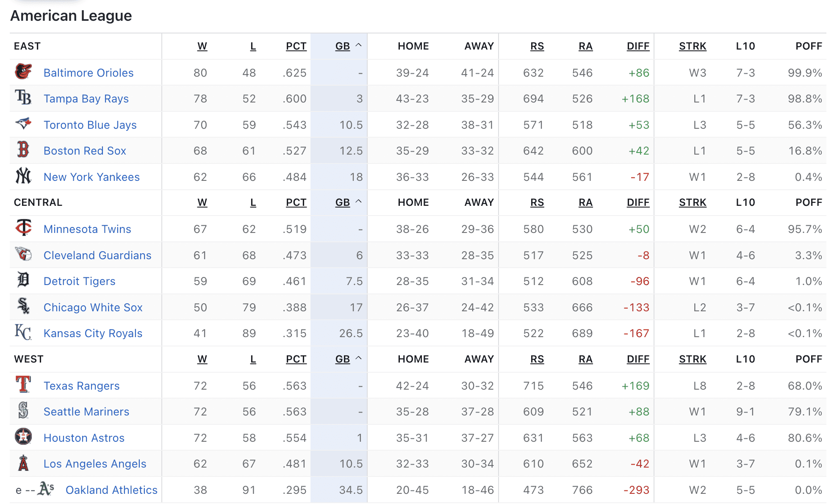The height and width of the screenshot is (504, 837).
Task: Toggle GB sort arrow in West division
Action: click(358, 359)
